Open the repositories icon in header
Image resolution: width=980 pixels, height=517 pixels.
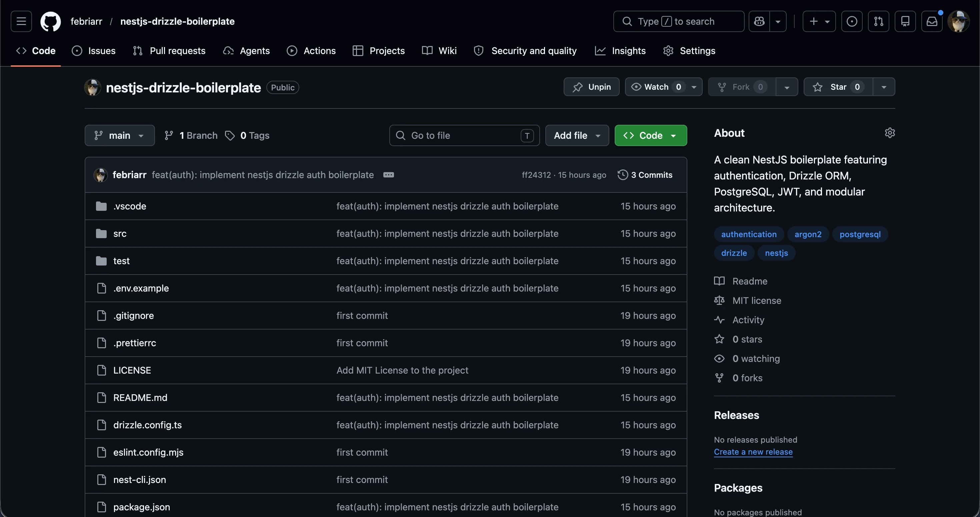pos(905,21)
